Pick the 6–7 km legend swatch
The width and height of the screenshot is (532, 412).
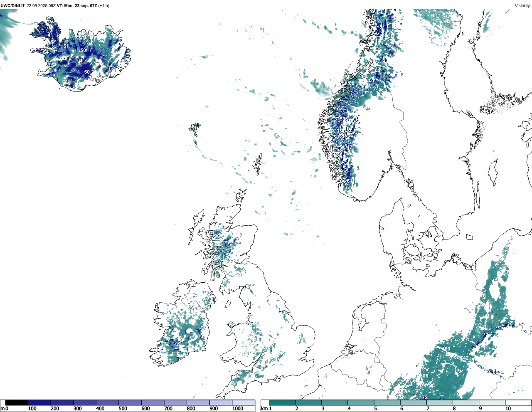(413, 402)
